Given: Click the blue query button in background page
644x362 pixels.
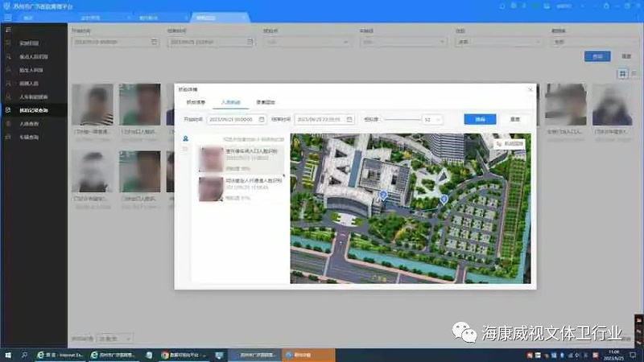Looking at the screenshot, I should pos(597,56).
